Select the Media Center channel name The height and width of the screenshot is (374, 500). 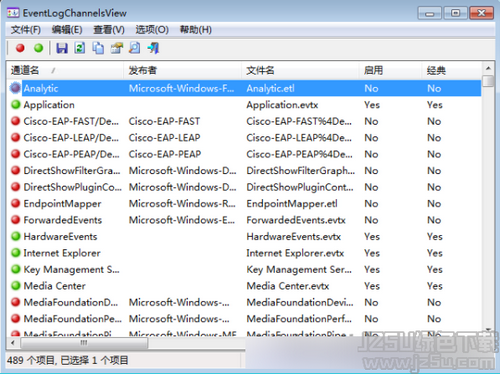click(x=55, y=286)
